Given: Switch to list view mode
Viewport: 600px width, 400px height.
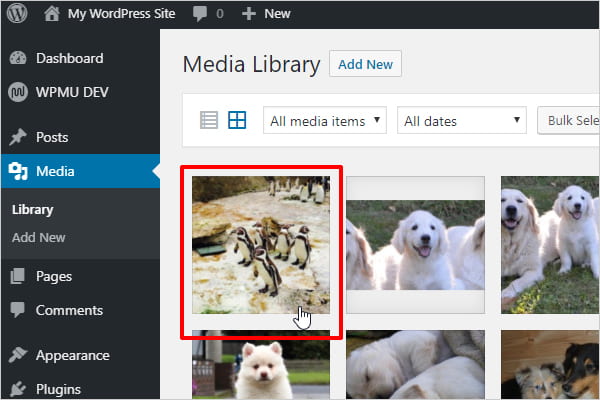Looking at the screenshot, I should [209, 121].
